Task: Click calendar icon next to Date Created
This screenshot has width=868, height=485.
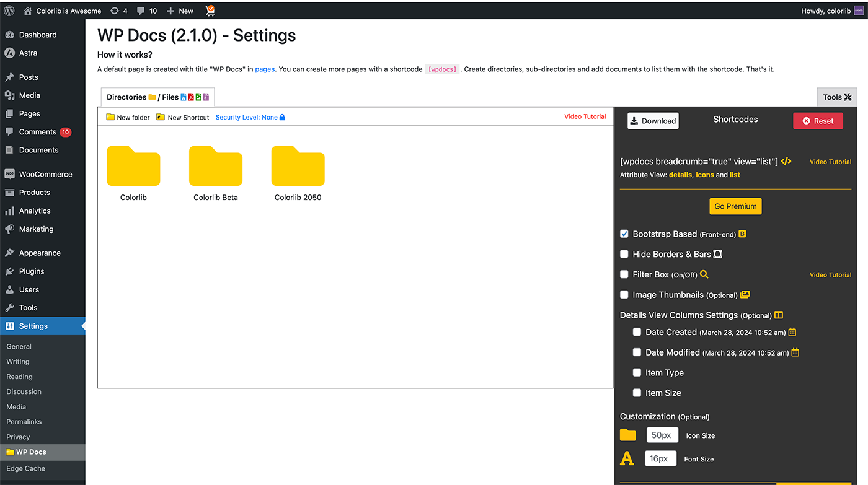Action: pyautogui.click(x=792, y=332)
